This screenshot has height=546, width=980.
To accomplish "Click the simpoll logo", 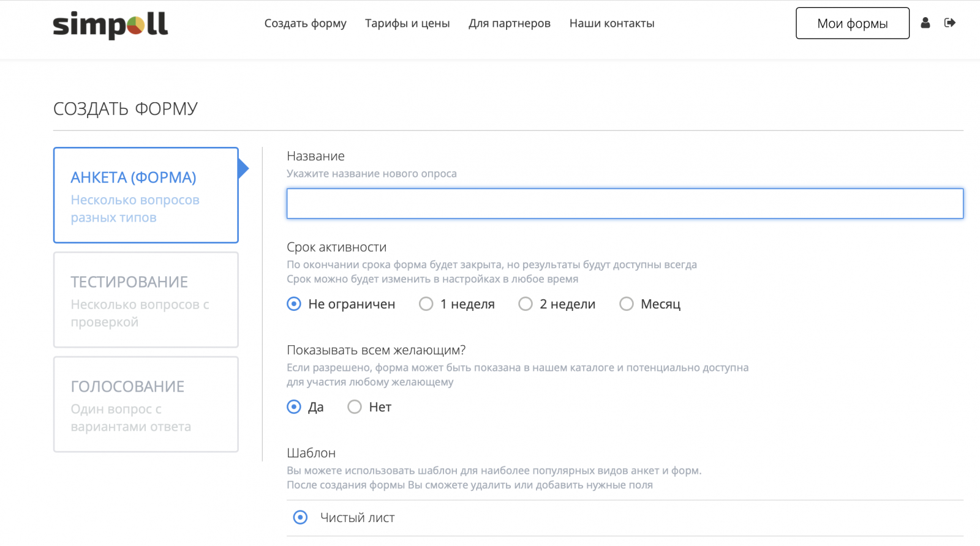I will click(110, 24).
